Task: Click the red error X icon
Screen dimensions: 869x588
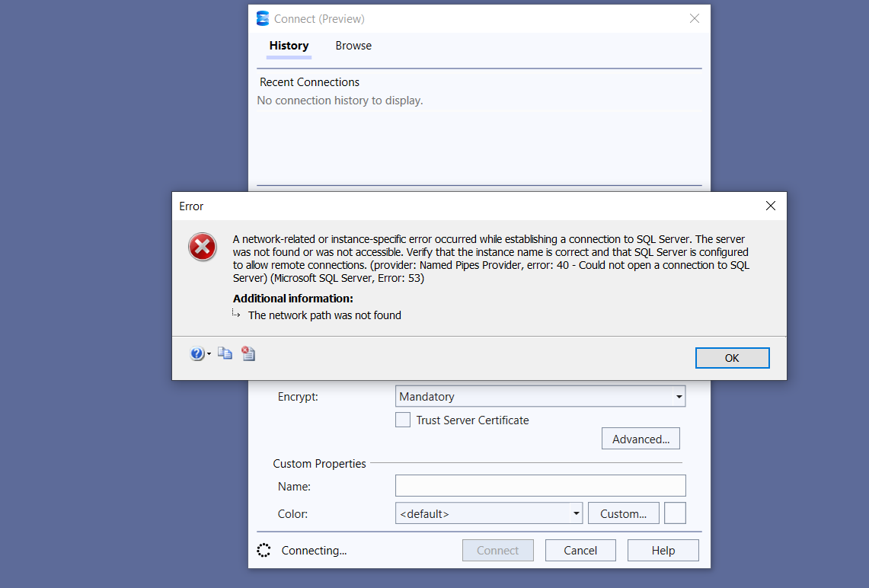Action: pyautogui.click(x=202, y=247)
